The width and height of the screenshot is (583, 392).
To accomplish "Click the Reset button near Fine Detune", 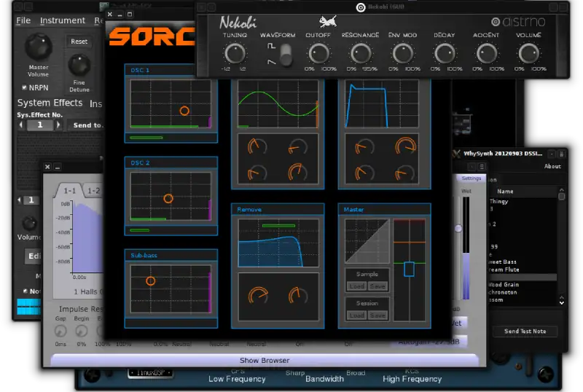I will pyautogui.click(x=79, y=42).
